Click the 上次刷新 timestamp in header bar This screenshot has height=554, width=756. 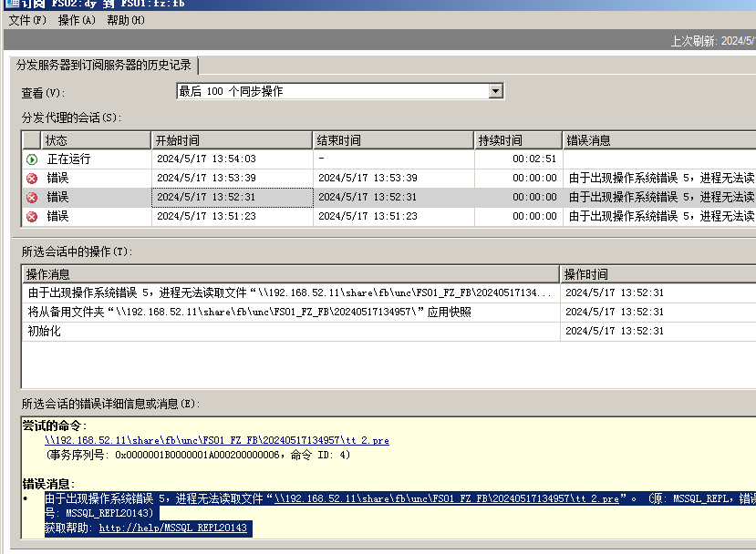[x=713, y=41]
